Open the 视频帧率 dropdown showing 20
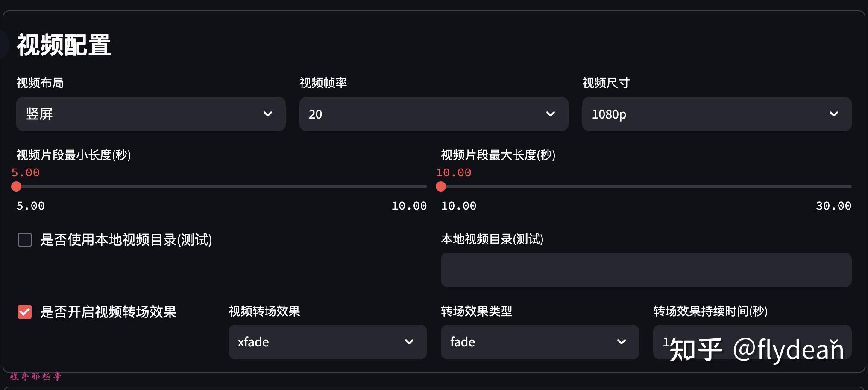The height and width of the screenshot is (390, 868). coord(434,114)
